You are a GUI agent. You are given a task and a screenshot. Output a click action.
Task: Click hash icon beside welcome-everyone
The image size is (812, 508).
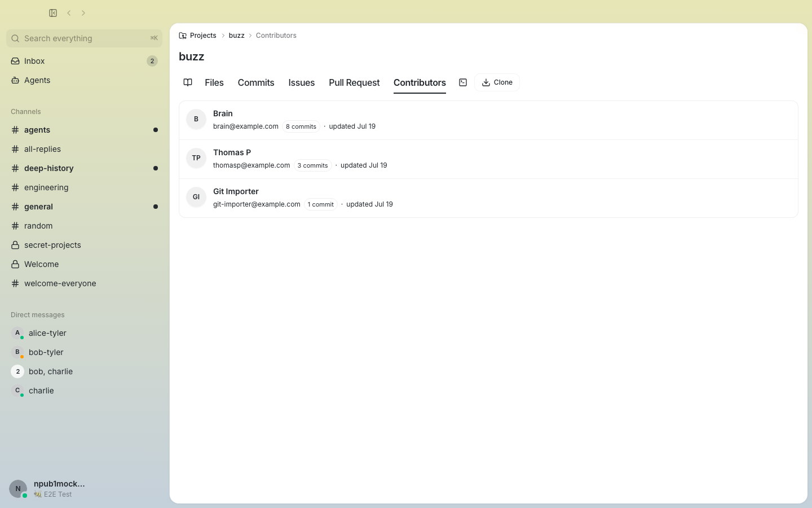click(15, 283)
